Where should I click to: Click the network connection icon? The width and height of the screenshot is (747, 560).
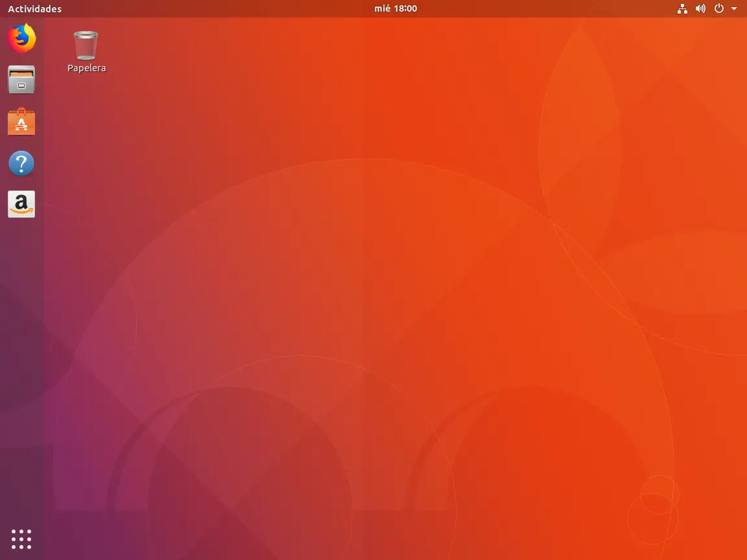[682, 8]
